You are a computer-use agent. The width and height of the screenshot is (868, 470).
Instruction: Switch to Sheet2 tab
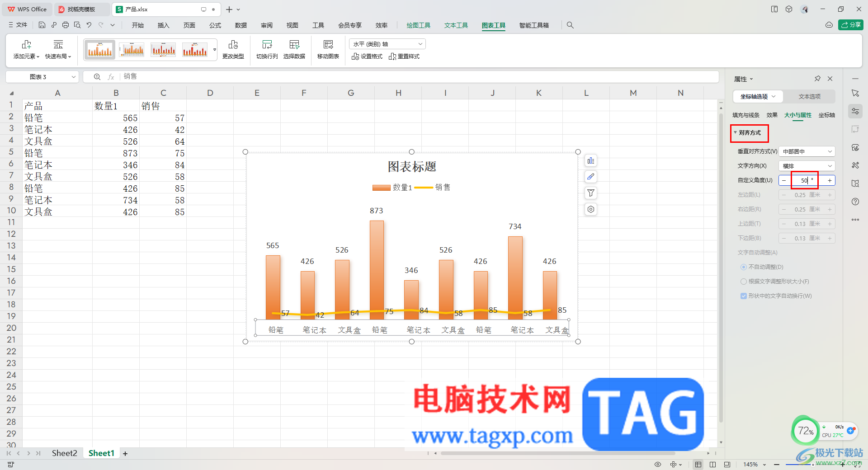[64, 453]
